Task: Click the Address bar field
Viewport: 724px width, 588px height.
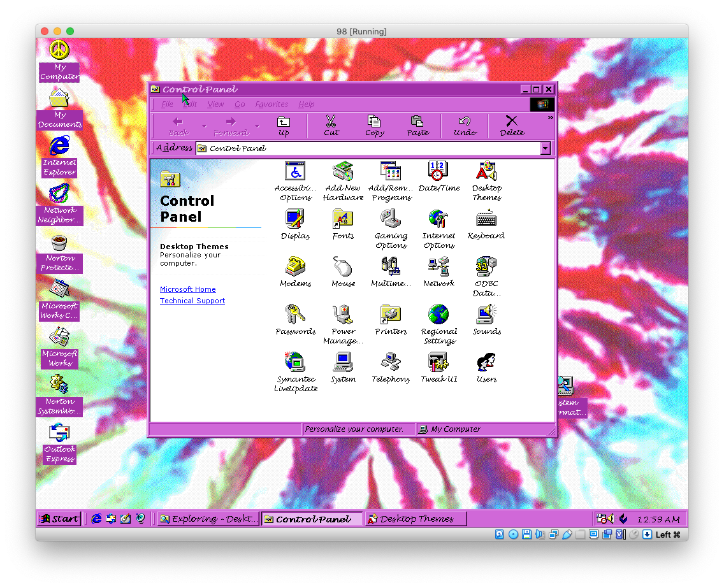Action: [x=368, y=148]
